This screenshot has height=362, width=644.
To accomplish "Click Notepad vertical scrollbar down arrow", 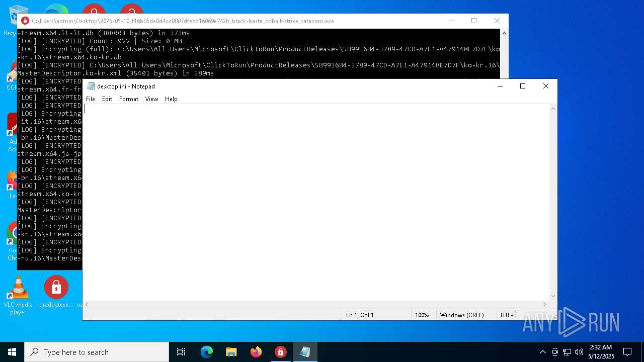I will tap(553, 296).
